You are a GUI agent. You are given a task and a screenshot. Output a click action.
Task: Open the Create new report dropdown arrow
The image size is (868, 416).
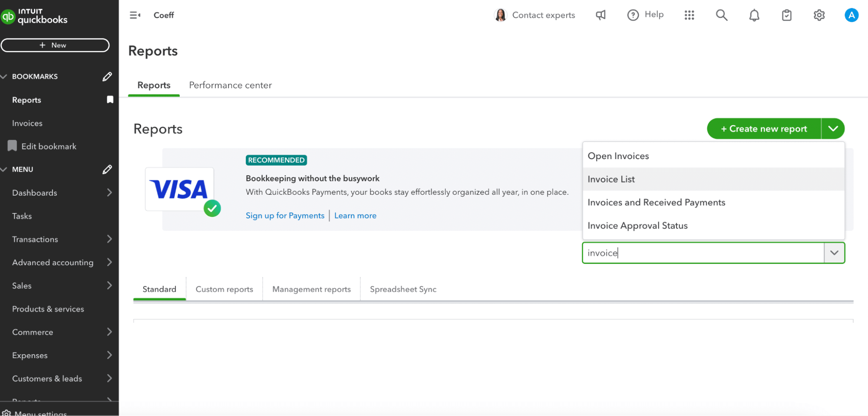click(x=833, y=129)
